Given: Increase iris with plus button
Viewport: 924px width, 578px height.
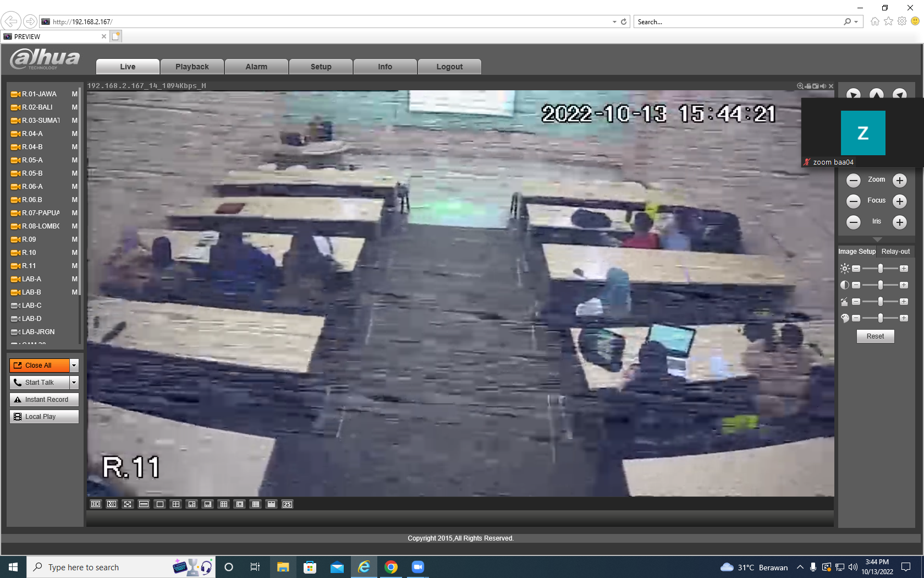Looking at the screenshot, I should 900,222.
